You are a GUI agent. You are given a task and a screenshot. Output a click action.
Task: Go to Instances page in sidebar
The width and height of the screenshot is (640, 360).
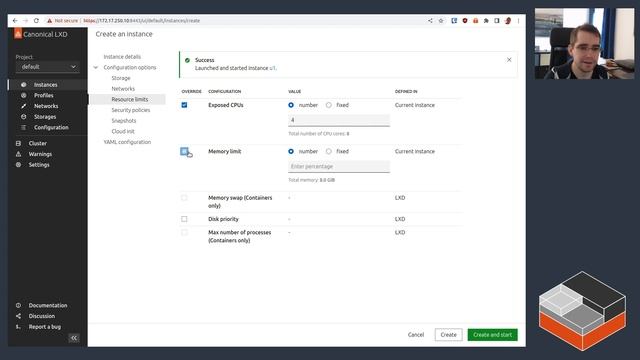coord(45,84)
